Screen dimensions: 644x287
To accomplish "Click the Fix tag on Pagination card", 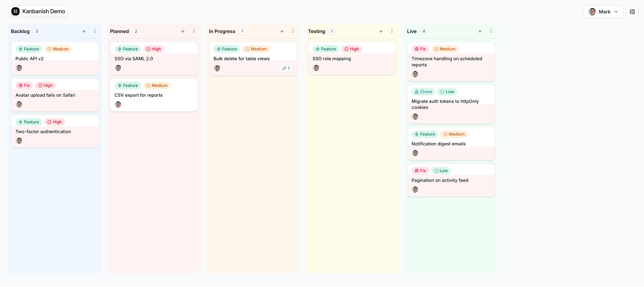I will click(x=420, y=171).
